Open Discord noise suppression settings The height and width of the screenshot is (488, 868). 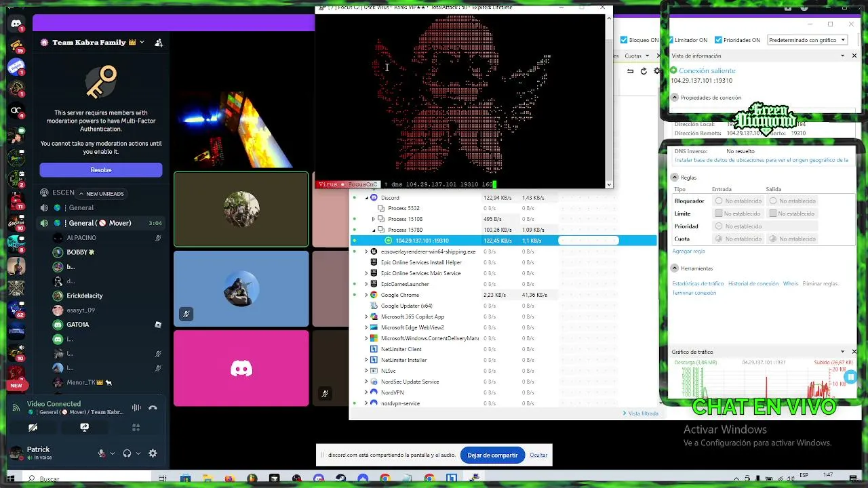pos(136,407)
